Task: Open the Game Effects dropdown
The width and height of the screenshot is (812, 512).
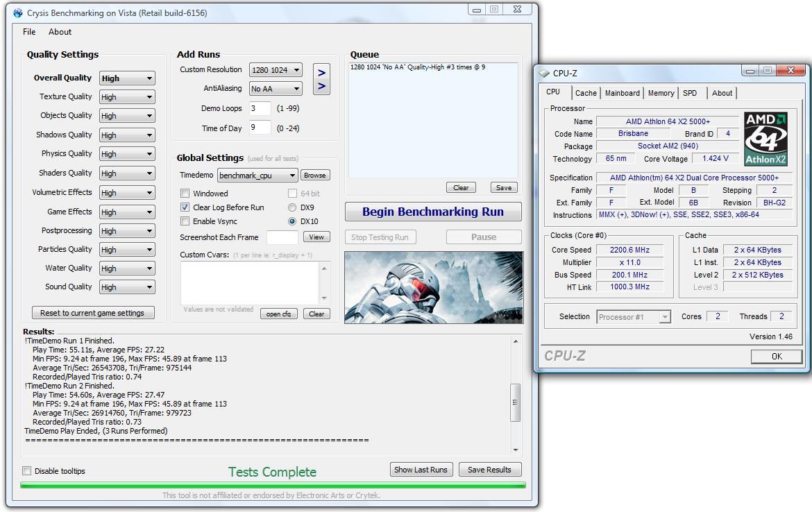Action: pyautogui.click(x=127, y=212)
